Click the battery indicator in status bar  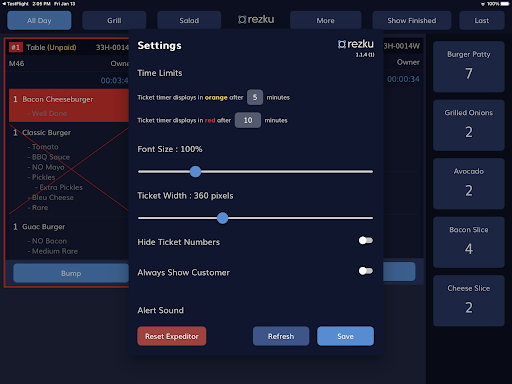pyautogui.click(x=504, y=4)
